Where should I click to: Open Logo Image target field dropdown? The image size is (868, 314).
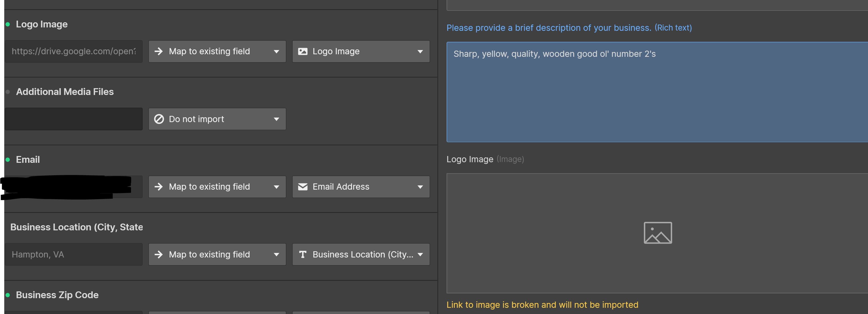pos(361,51)
